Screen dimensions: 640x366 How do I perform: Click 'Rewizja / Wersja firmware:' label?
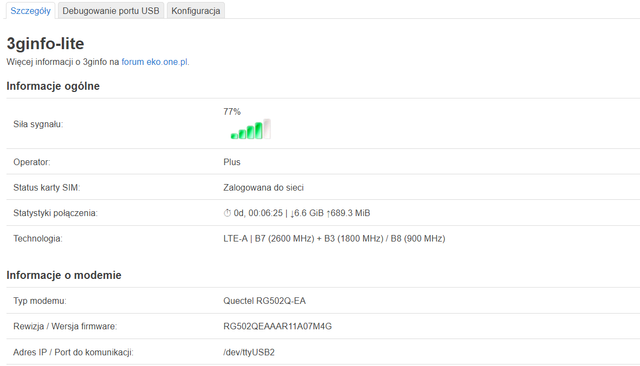(65, 326)
